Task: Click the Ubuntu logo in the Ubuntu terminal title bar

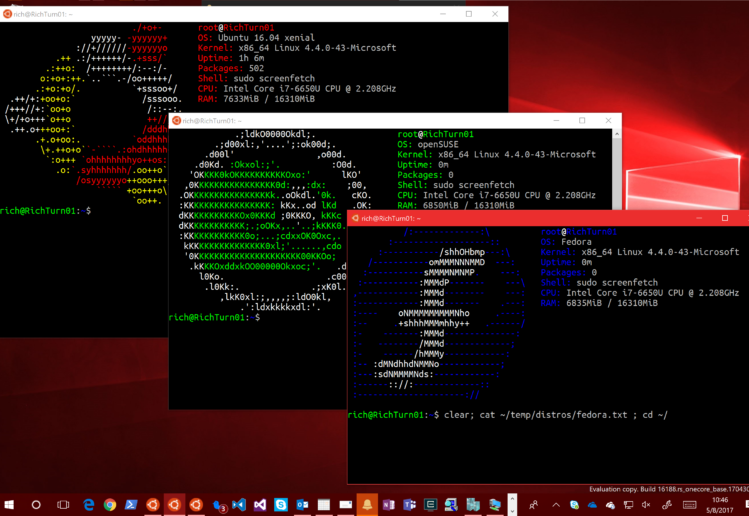Action: click(x=7, y=14)
